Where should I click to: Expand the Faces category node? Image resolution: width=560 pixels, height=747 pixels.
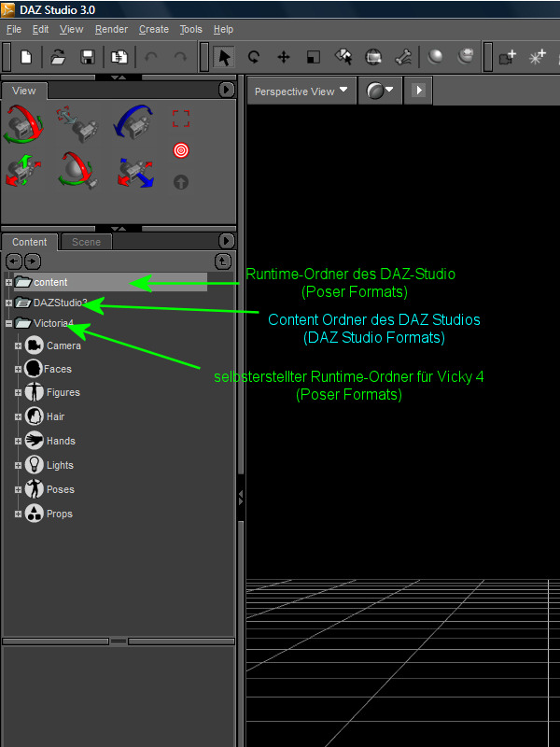[x=18, y=369]
